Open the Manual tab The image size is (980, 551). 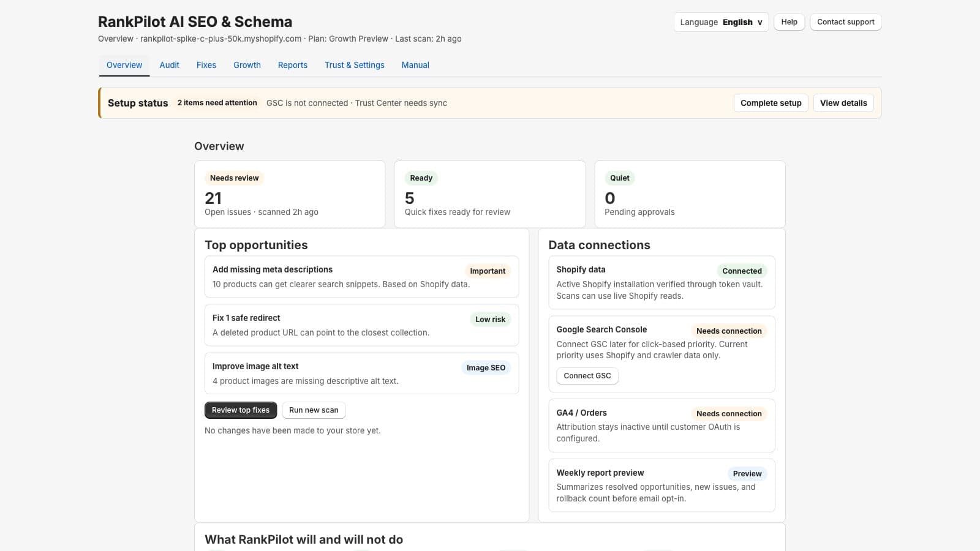415,65
